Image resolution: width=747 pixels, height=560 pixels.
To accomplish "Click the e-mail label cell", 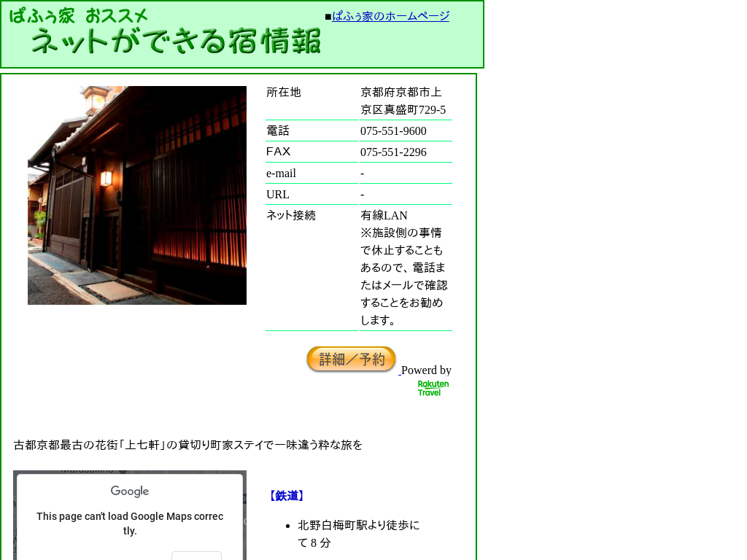I will 311,174.
